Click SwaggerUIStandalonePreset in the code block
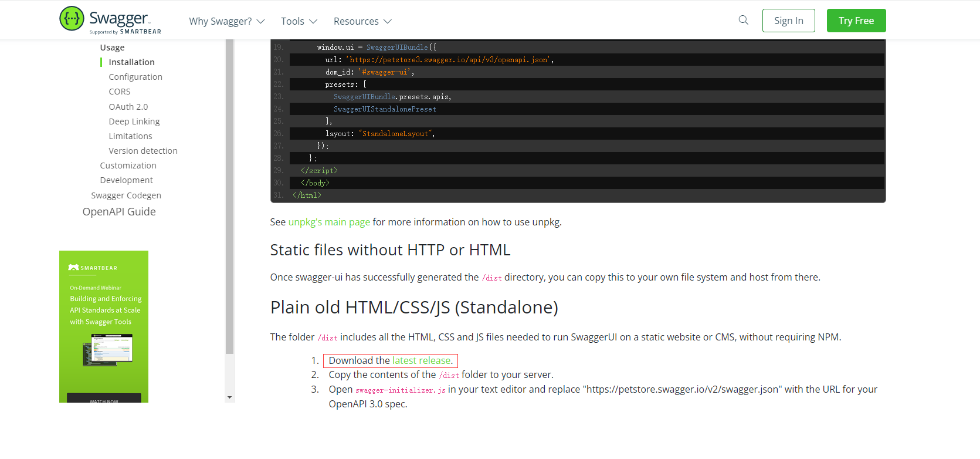This screenshot has height=459, width=980. tap(385, 109)
